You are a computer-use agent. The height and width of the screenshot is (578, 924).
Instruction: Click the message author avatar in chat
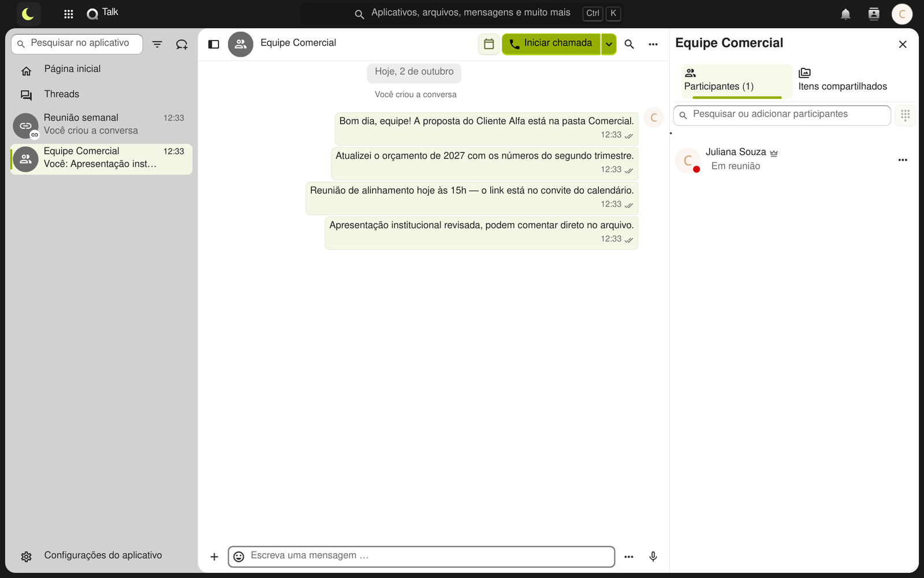point(654,118)
